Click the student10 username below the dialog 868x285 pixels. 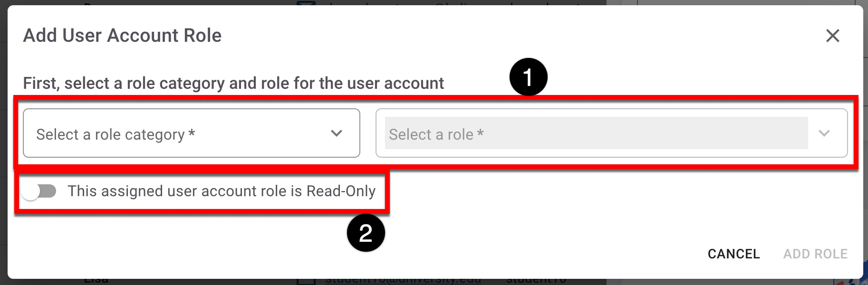click(x=536, y=281)
